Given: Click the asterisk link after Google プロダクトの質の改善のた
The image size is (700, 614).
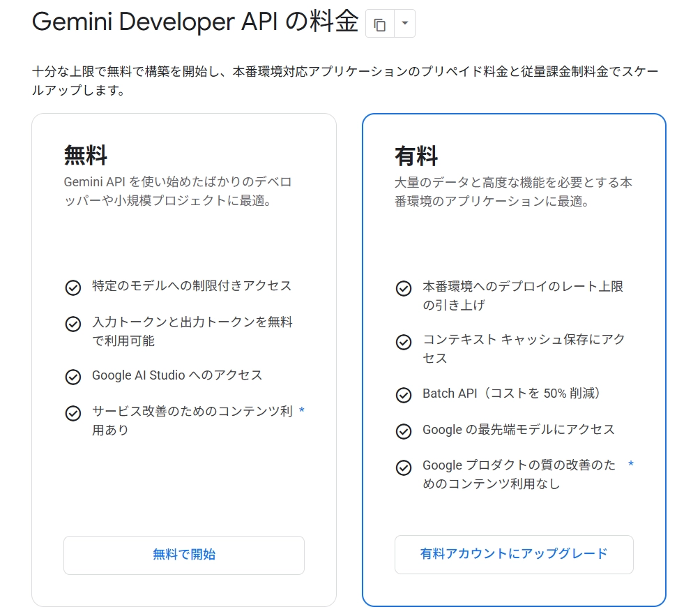Looking at the screenshot, I should pos(631,464).
